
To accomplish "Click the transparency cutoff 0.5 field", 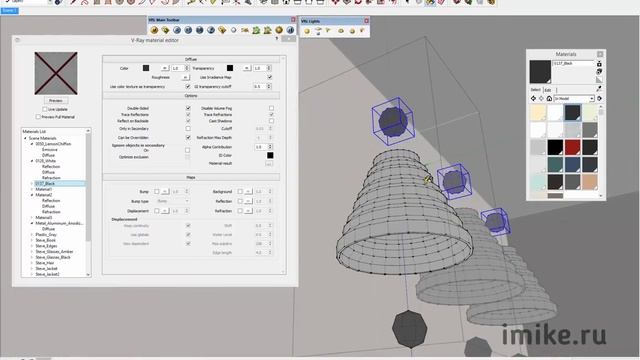I will pos(259,87).
